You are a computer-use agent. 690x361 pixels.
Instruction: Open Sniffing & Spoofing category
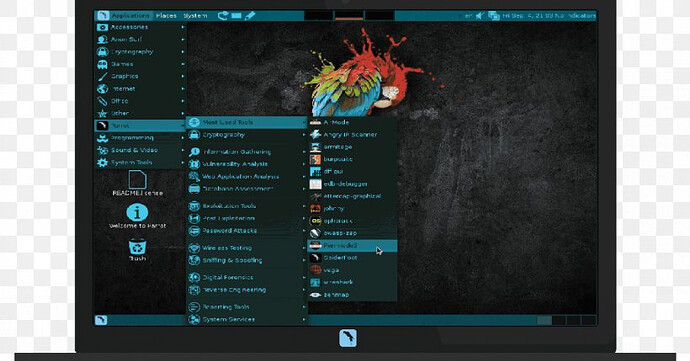coord(246,260)
